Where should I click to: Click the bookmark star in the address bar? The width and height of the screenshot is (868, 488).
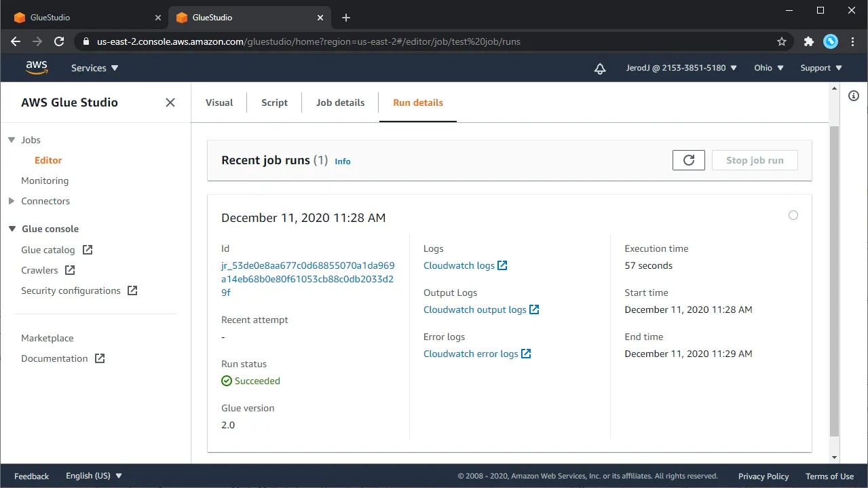(x=781, y=41)
